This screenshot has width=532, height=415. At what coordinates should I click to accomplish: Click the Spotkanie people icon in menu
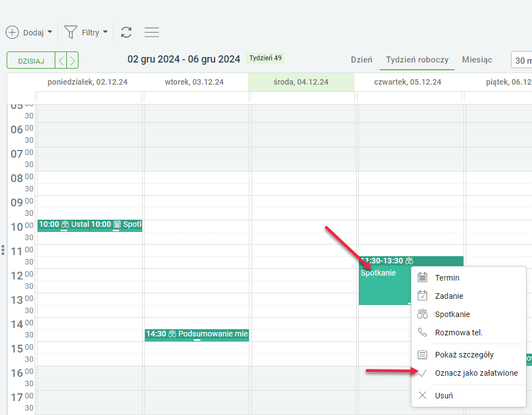coord(423,314)
